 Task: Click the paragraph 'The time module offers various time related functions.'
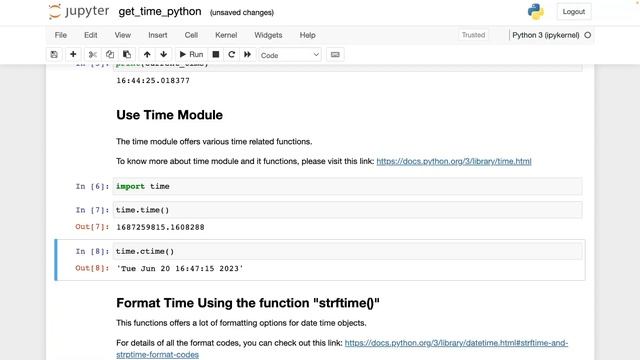coord(214,142)
